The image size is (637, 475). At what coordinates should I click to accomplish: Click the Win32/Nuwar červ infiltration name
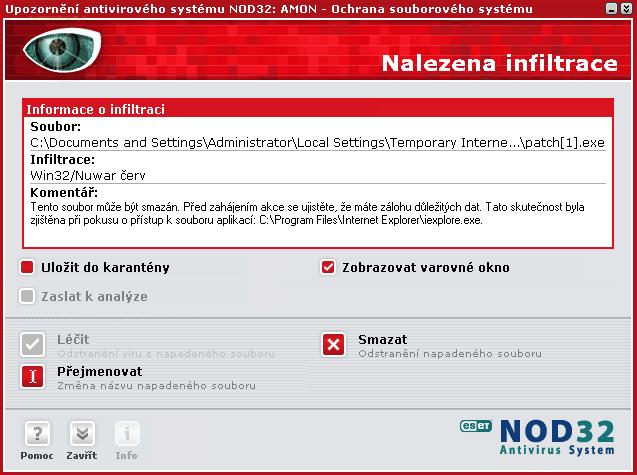(88, 176)
